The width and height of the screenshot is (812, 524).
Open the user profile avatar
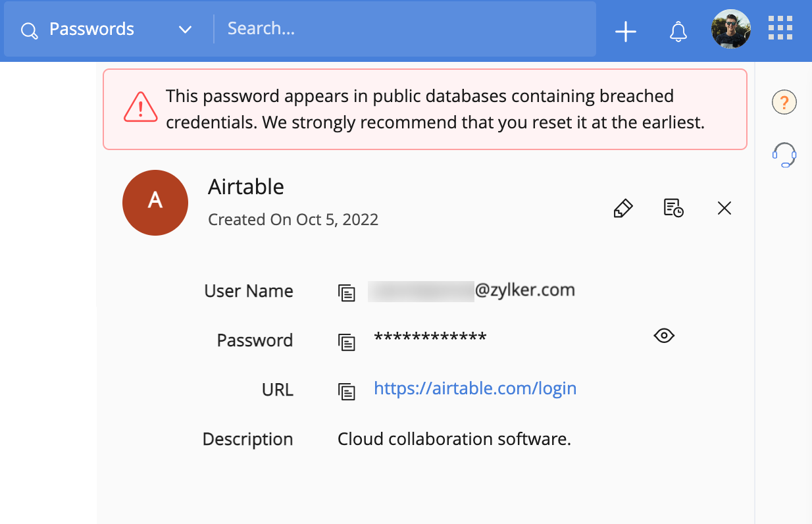(x=730, y=29)
